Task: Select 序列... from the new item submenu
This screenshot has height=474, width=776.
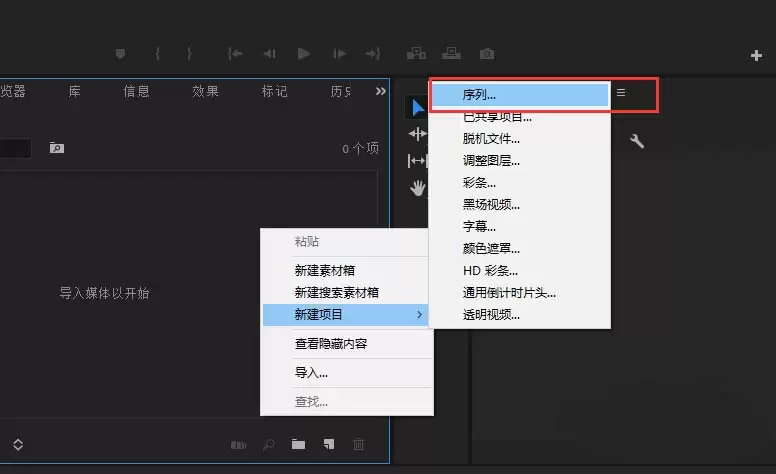Action: pos(519,94)
